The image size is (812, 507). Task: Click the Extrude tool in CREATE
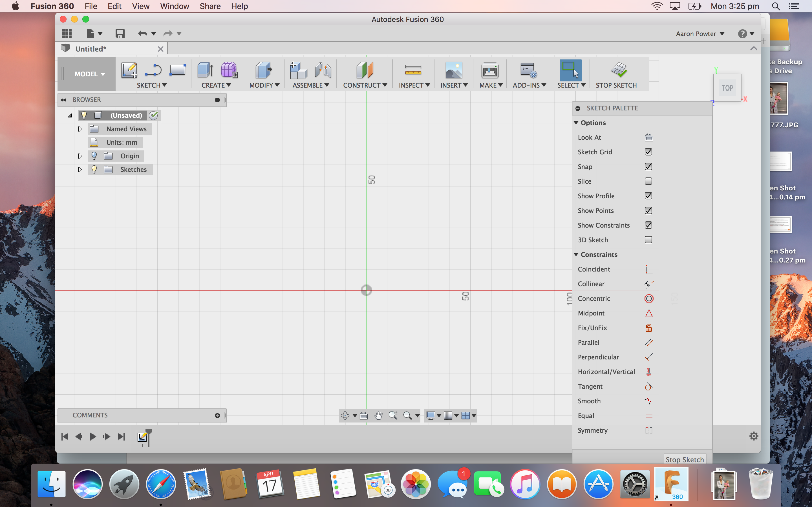point(205,70)
